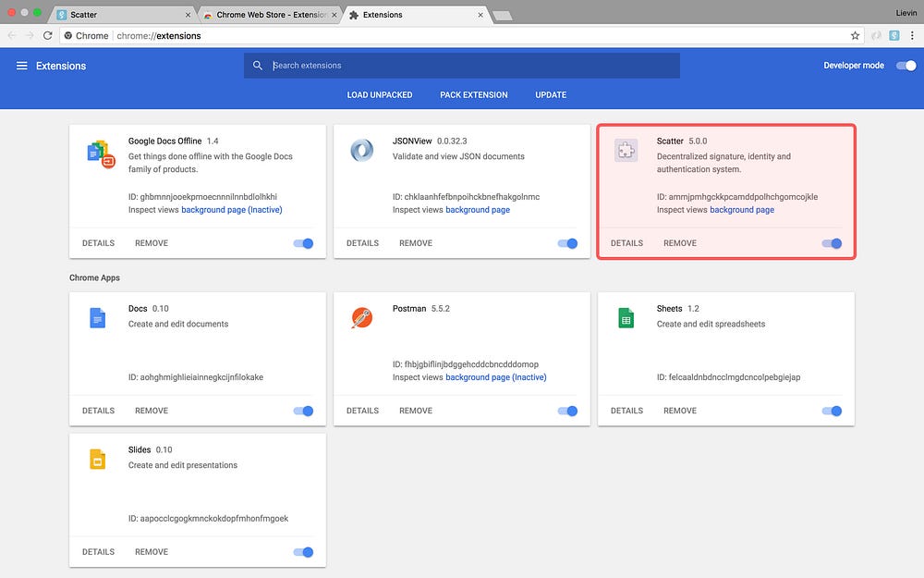
Task: Bookmark this page with the star icon
Action: tap(855, 35)
